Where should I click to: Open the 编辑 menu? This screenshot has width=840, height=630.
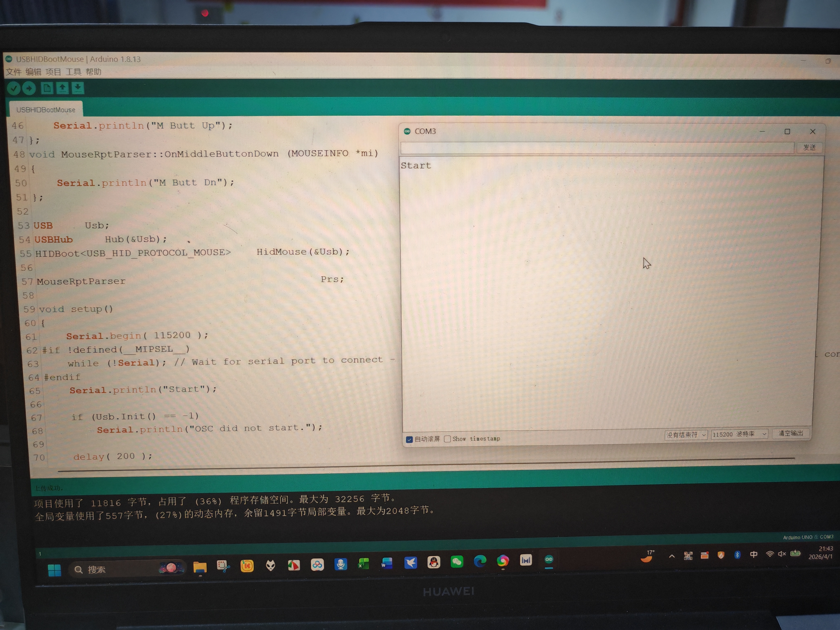(x=33, y=72)
